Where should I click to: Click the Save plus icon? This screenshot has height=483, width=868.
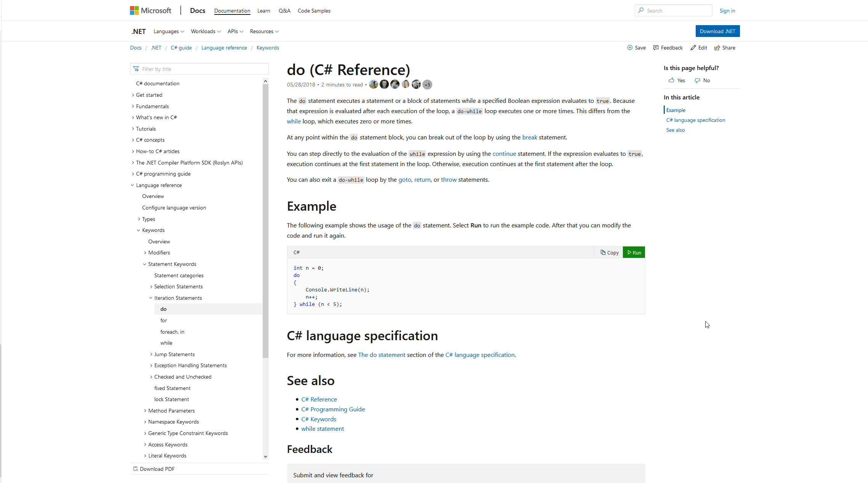coord(630,48)
